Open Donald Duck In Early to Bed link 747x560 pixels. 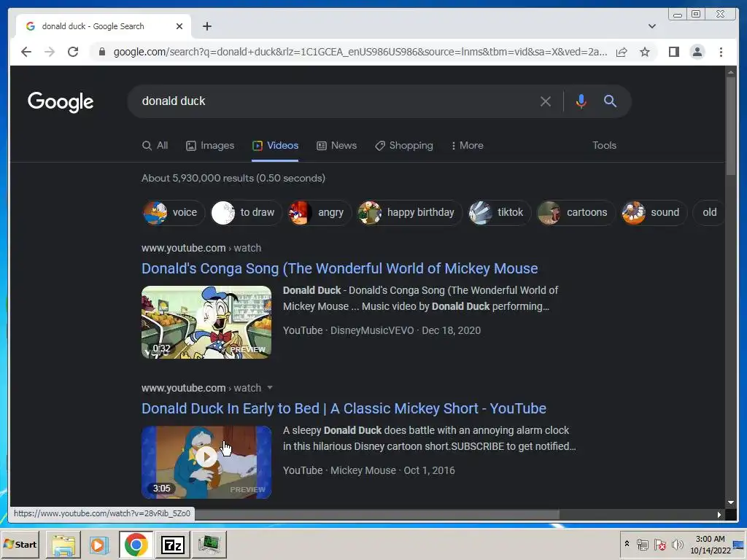[344, 408]
